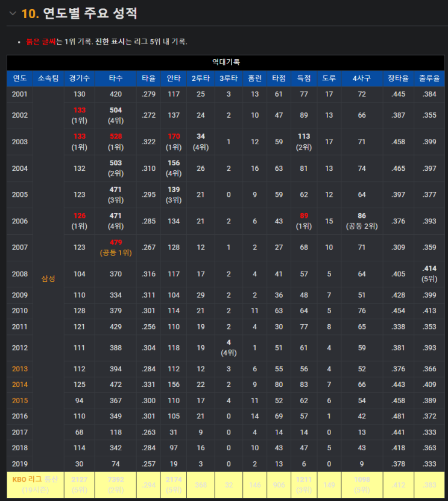This screenshot has height=501, width=448.
Task: Click the 득점 column header
Action: click(x=304, y=78)
